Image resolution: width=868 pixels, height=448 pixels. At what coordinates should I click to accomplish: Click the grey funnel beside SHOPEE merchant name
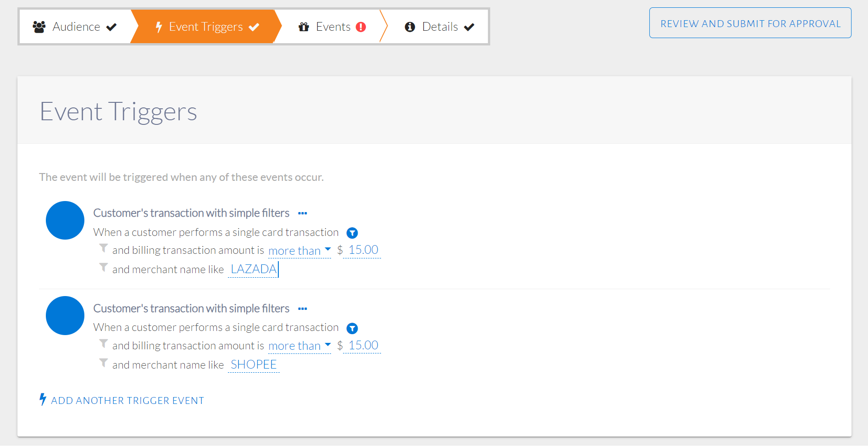point(104,363)
